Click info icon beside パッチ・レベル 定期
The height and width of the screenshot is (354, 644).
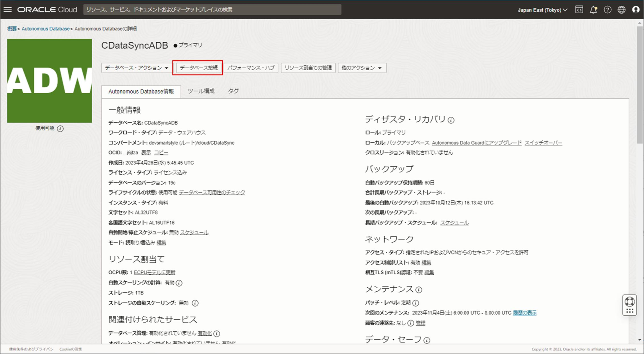pyautogui.click(x=416, y=303)
